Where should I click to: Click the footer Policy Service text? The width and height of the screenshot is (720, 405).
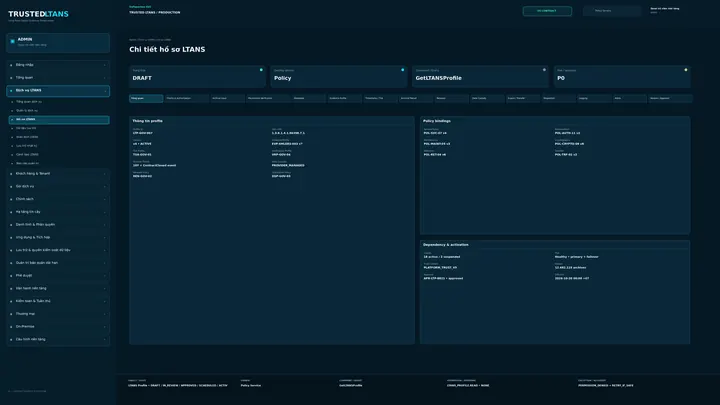pos(251,386)
